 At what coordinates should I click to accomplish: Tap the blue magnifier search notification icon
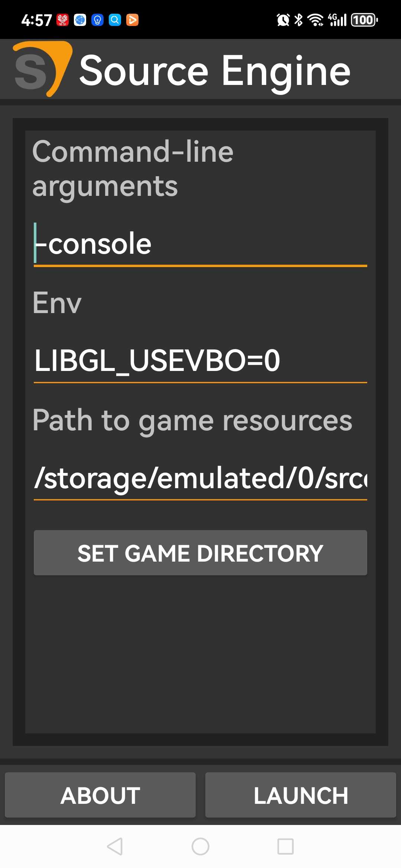tap(115, 20)
